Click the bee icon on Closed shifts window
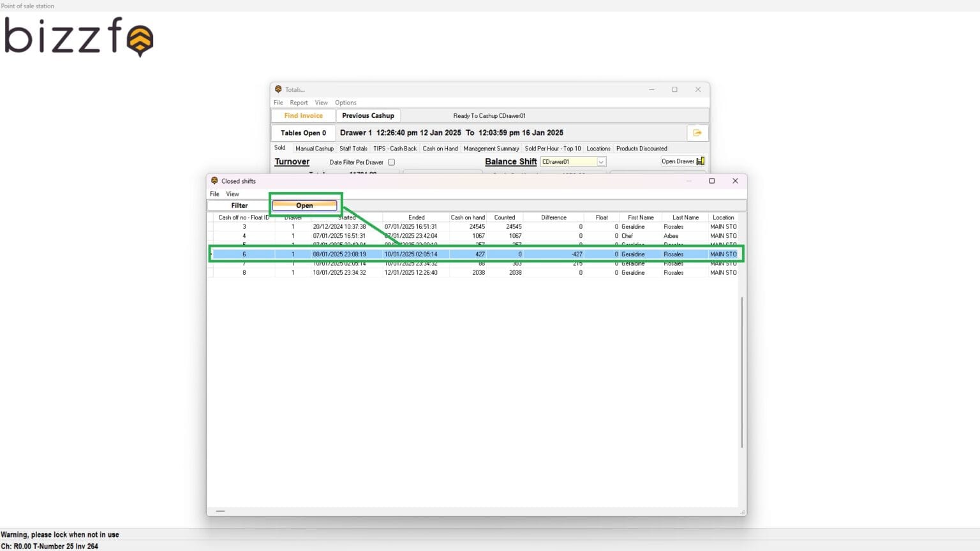Screen dimensions: 980x551 click(x=214, y=181)
